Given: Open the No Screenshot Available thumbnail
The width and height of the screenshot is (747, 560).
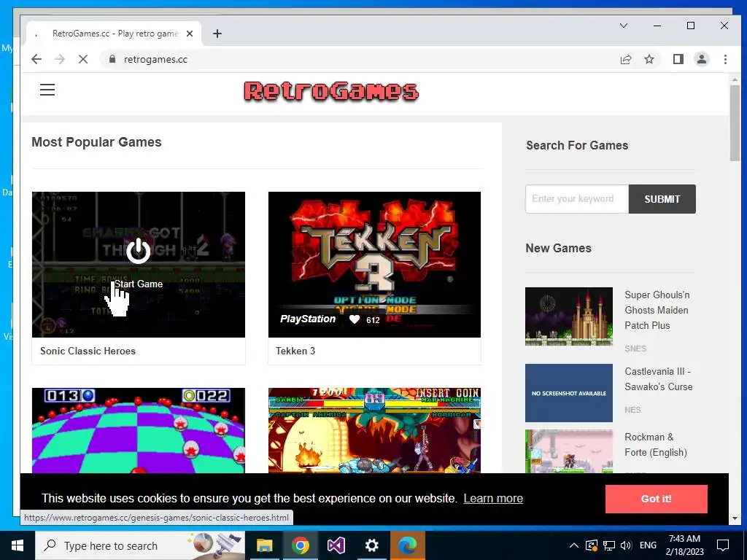Looking at the screenshot, I should [569, 393].
